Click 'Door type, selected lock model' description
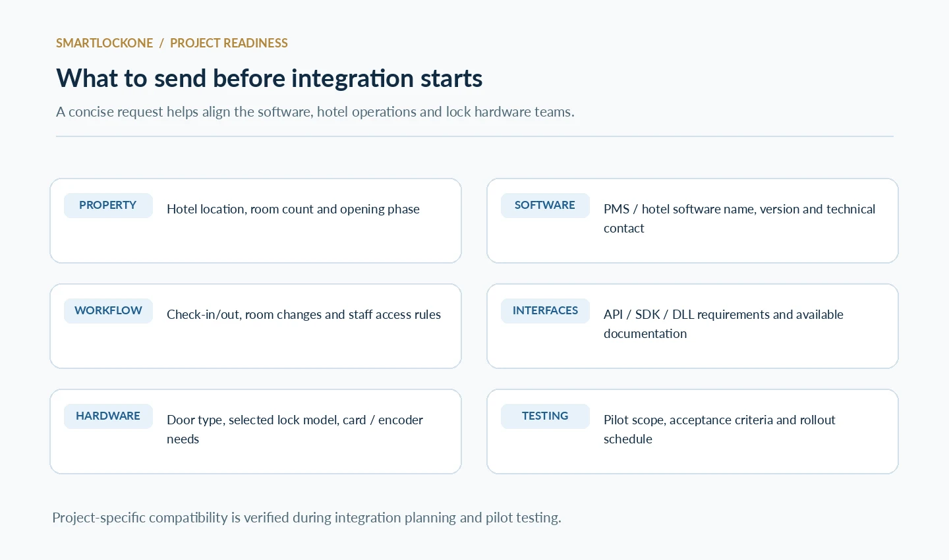Screen dimensions: 949x560 pos(295,430)
